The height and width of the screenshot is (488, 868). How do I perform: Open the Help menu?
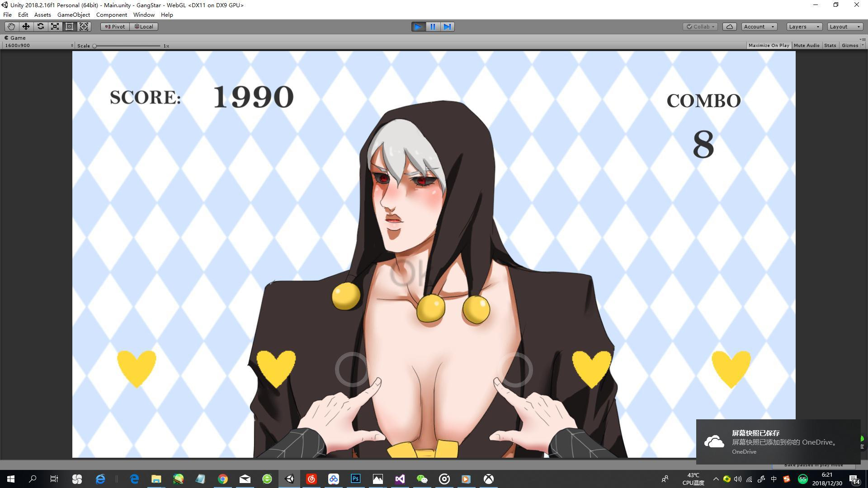click(167, 15)
